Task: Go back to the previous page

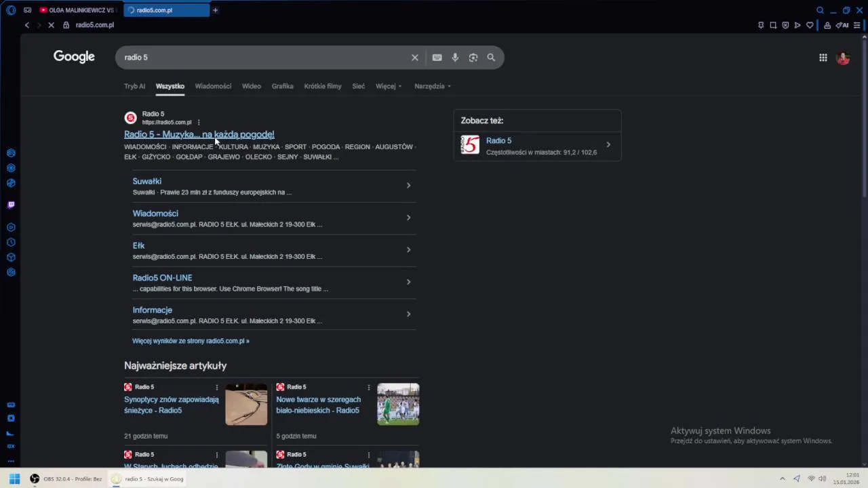Action: click(27, 25)
